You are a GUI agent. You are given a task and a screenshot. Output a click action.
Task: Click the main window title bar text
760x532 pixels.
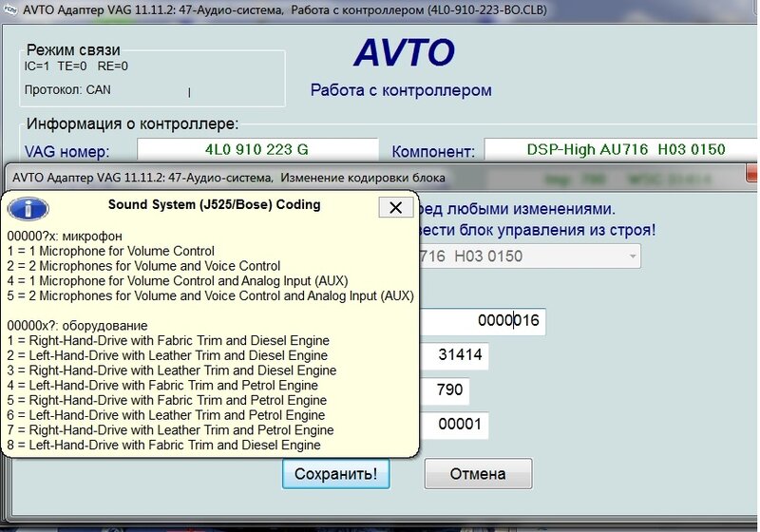pos(285,9)
